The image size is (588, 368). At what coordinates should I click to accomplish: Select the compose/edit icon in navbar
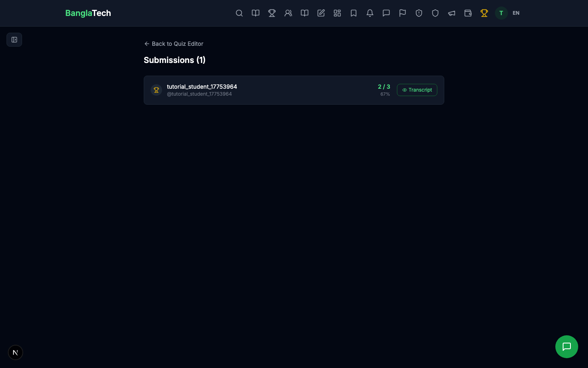pyautogui.click(x=321, y=13)
